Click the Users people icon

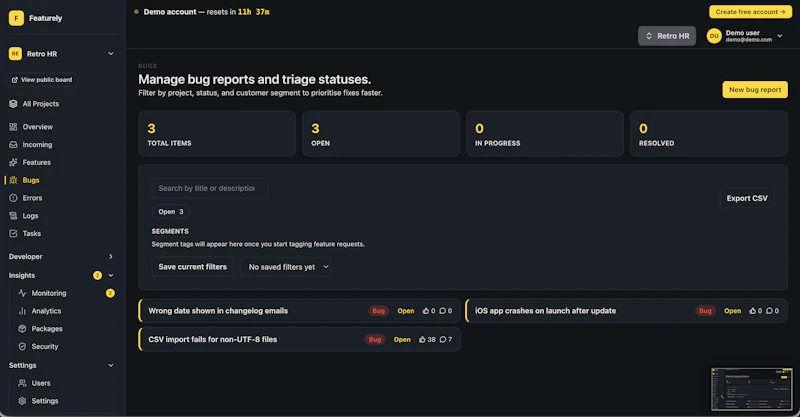[x=22, y=383]
